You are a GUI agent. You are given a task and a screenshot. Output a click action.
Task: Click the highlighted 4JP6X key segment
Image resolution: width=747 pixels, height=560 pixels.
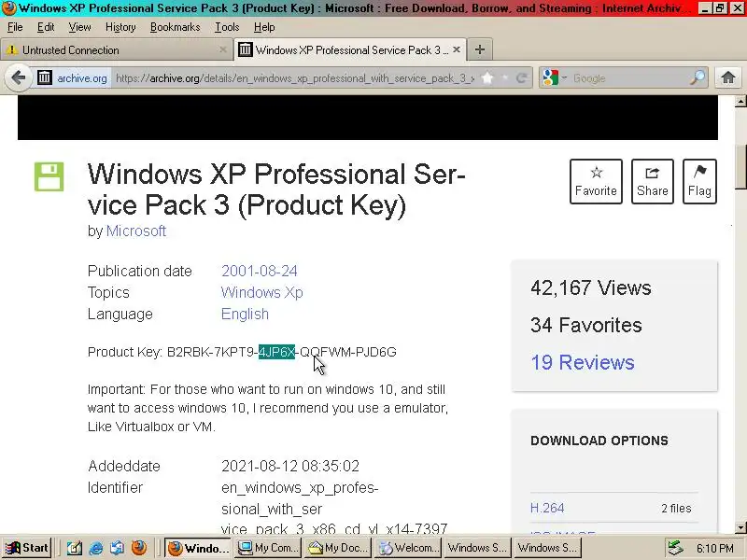276,352
